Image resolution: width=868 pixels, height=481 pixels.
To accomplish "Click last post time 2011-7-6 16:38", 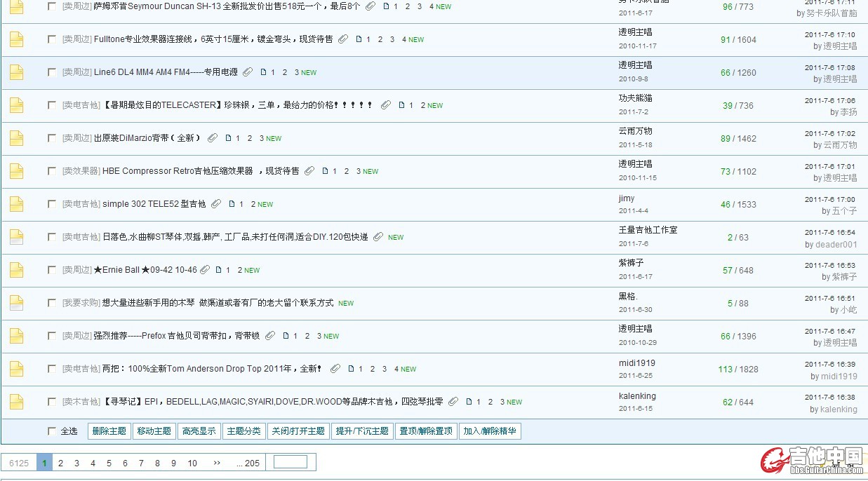I will click(x=830, y=398).
